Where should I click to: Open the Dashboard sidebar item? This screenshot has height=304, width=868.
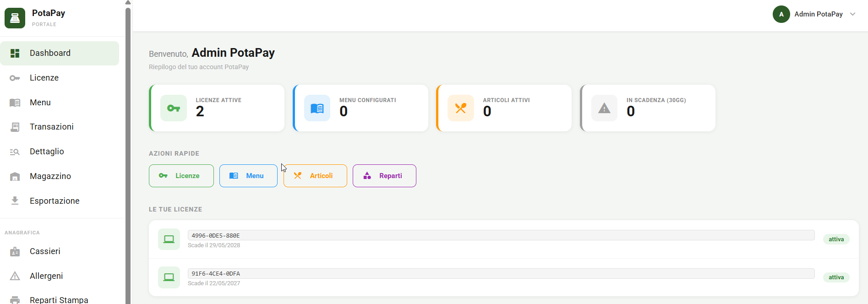pos(60,53)
